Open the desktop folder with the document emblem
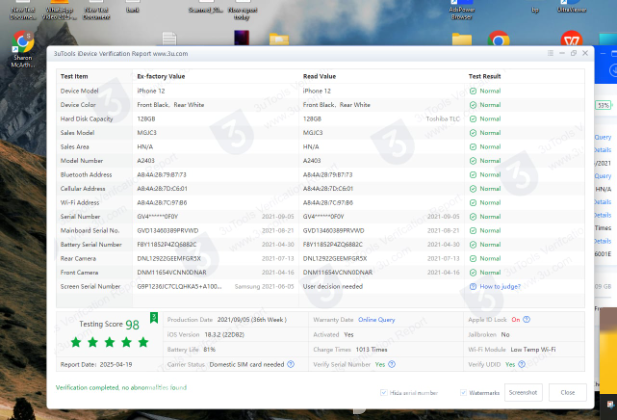This screenshot has width=617, height=420. coord(279,39)
